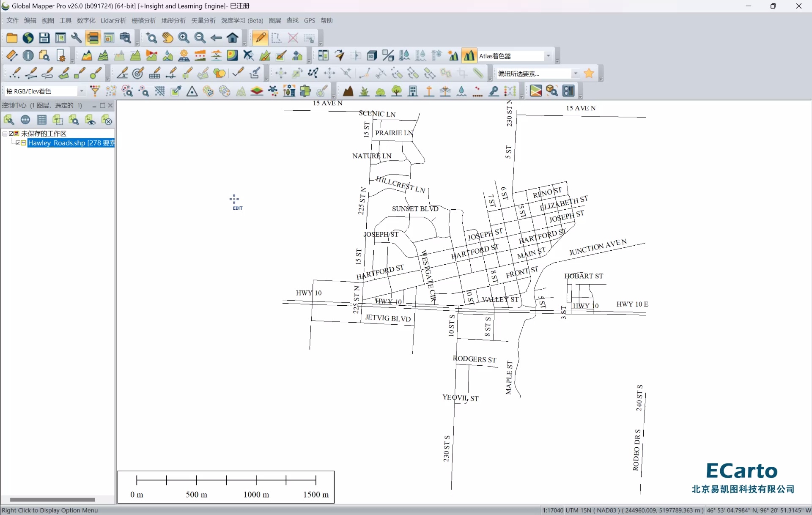Open the 矢量分析 menu
812x515 pixels.
[x=203, y=21]
